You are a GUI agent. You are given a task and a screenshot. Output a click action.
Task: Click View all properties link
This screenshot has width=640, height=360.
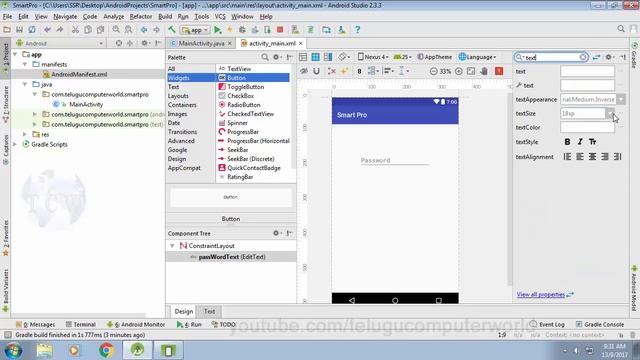coord(541,294)
